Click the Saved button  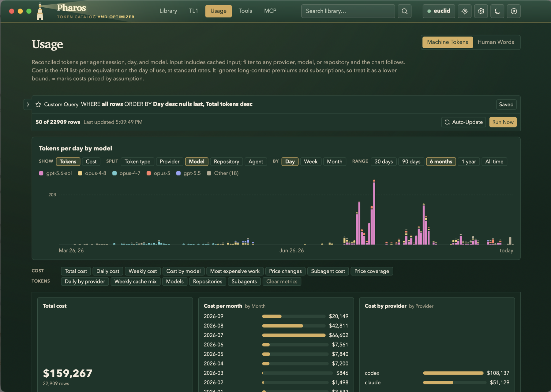506,104
